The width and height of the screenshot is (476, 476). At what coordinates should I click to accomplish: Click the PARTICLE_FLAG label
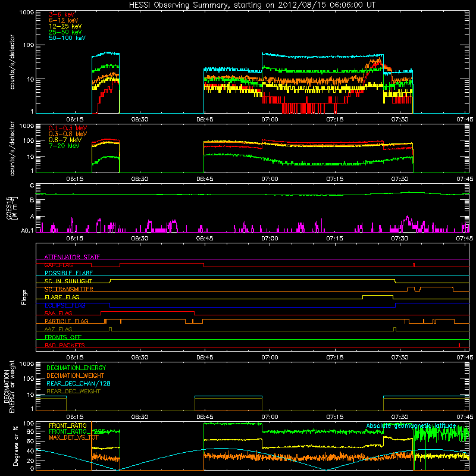pos(67,321)
